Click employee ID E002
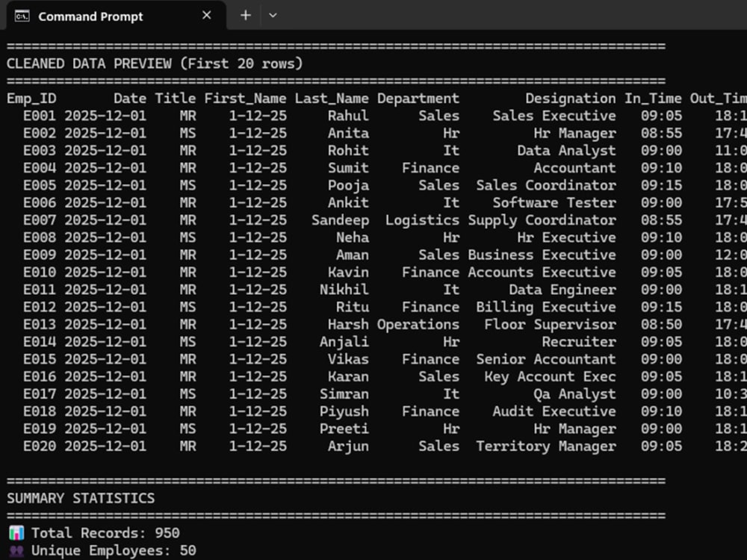Screen dimensions: 747x560 click(40, 134)
